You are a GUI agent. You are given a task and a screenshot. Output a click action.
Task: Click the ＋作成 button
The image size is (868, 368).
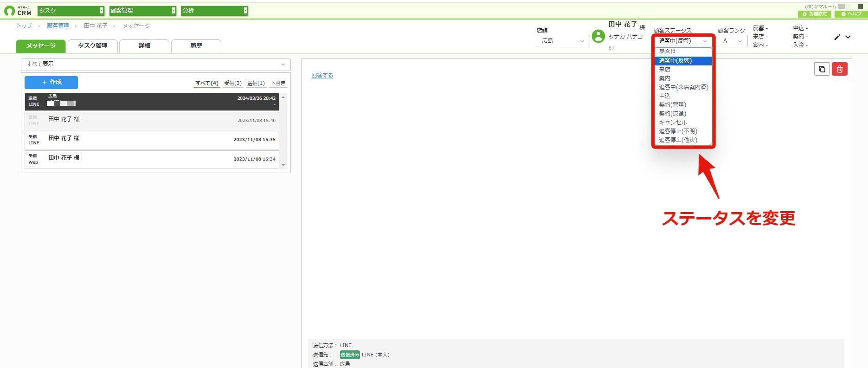tap(51, 82)
